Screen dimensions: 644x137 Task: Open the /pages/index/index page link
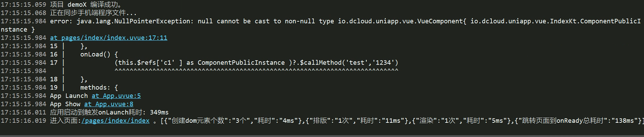click(x=115, y=121)
